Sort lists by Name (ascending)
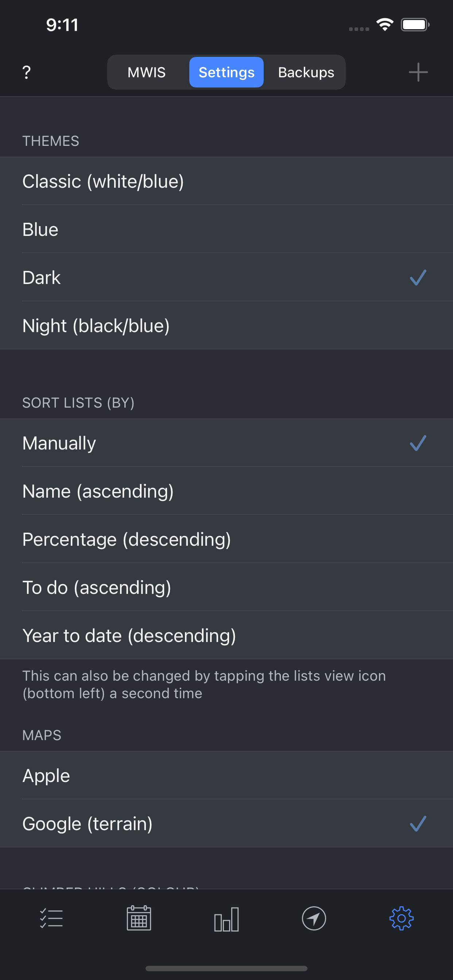This screenshot has height=980, width=453. [226, 491]
